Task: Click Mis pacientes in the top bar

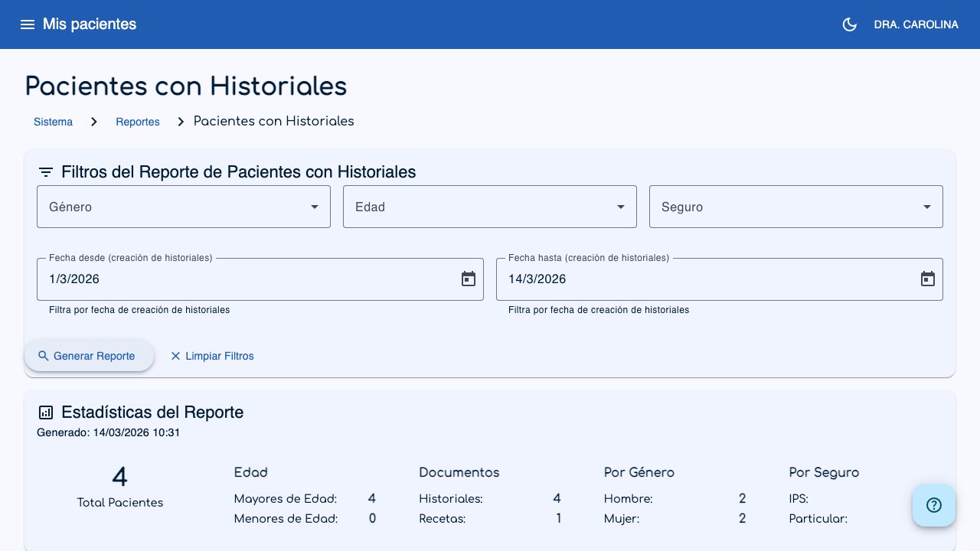Action: click(90, 24)
